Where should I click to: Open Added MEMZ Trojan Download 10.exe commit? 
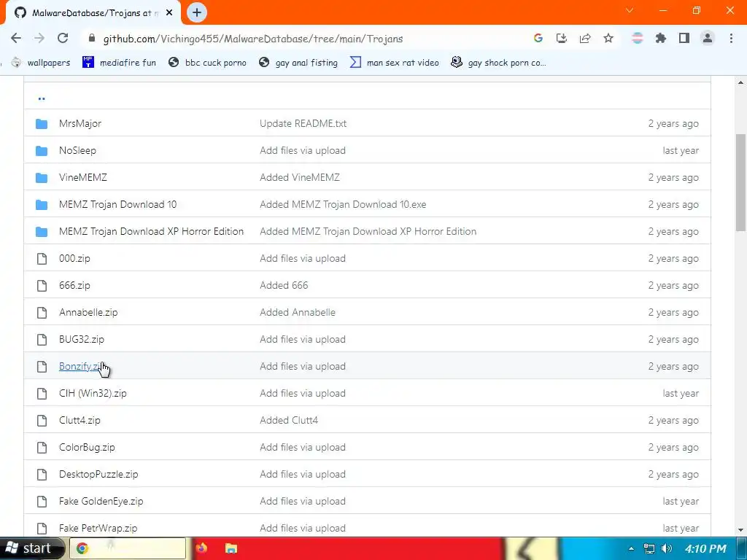343,204
